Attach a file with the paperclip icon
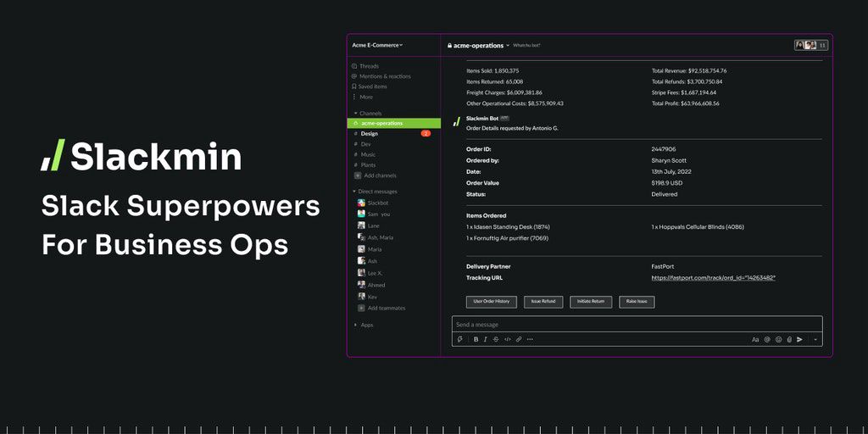The width and height of the screenshot is (868, 434). 788,339
